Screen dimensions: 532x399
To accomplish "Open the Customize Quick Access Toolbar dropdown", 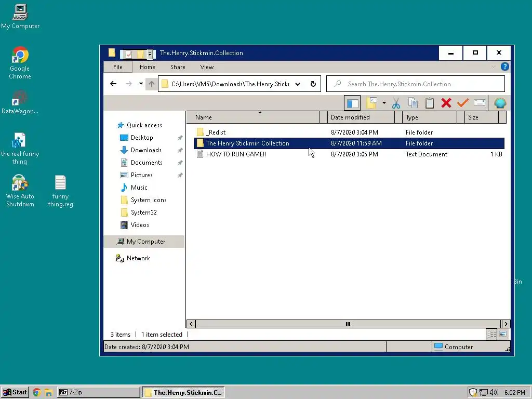I will pyautogui.click(x=150, y=54).
